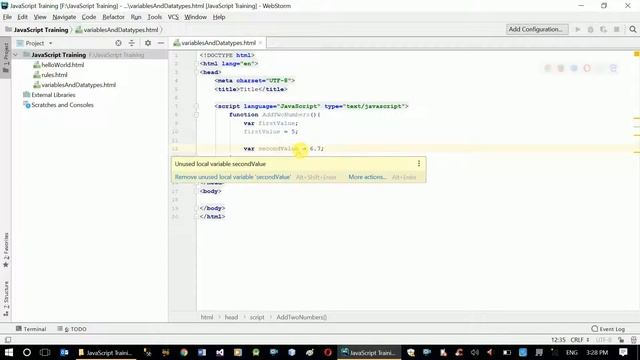Image resolution: width=640 pixels, height=360 pixels.
Task: Open the Favorites side tab
Action: point(6,250)
